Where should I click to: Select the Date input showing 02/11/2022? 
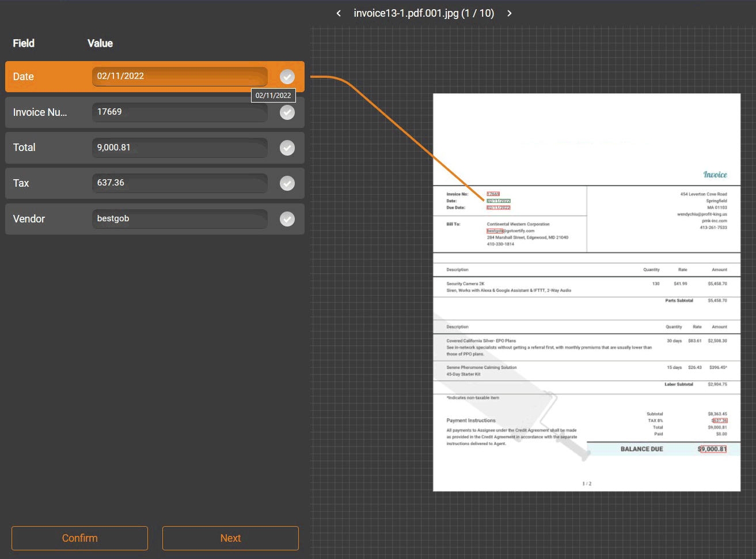tap(179, 75)
